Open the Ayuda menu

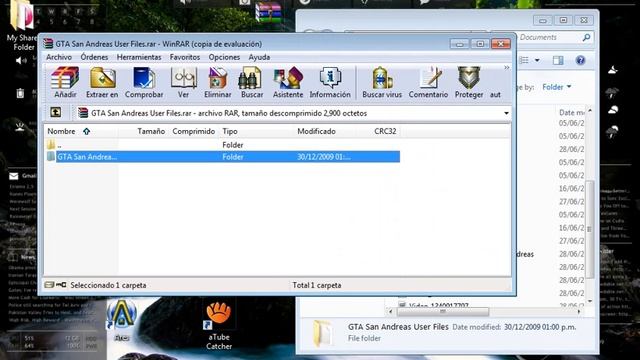(x=259, y=57)
